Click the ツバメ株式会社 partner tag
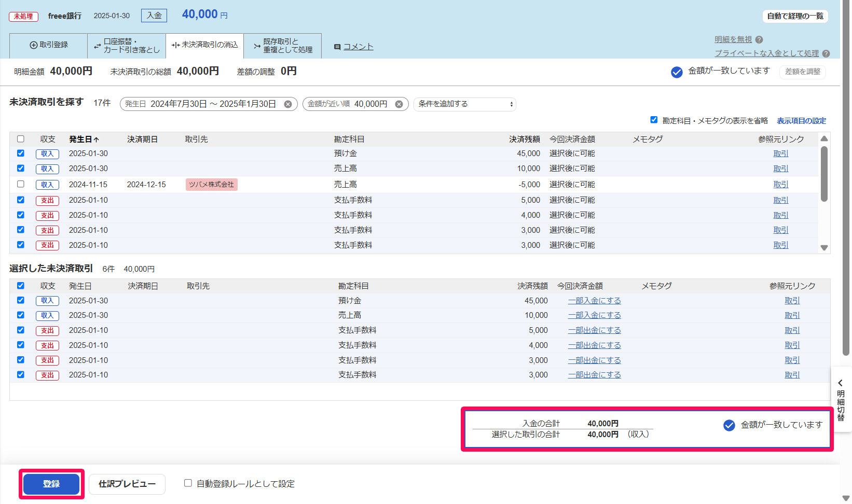The height and width of the screenshot is (504, 852). tap(212, 185)
